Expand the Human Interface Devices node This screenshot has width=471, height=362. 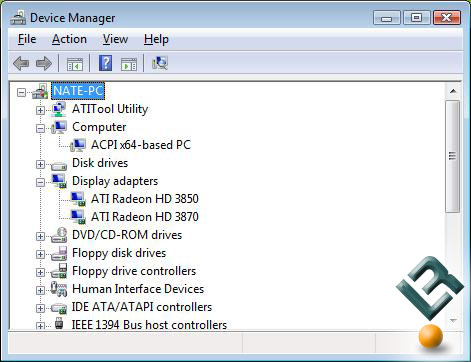pos(40,290)
